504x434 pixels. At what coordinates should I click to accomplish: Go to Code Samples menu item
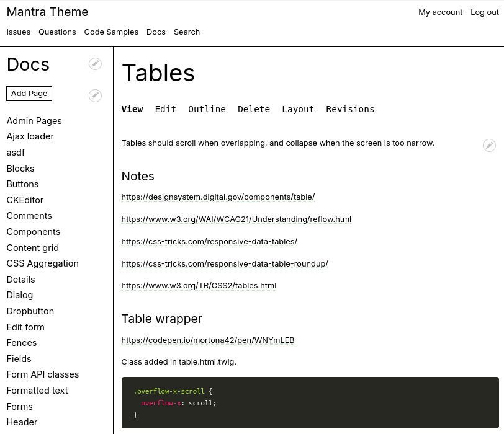[111, 32]
